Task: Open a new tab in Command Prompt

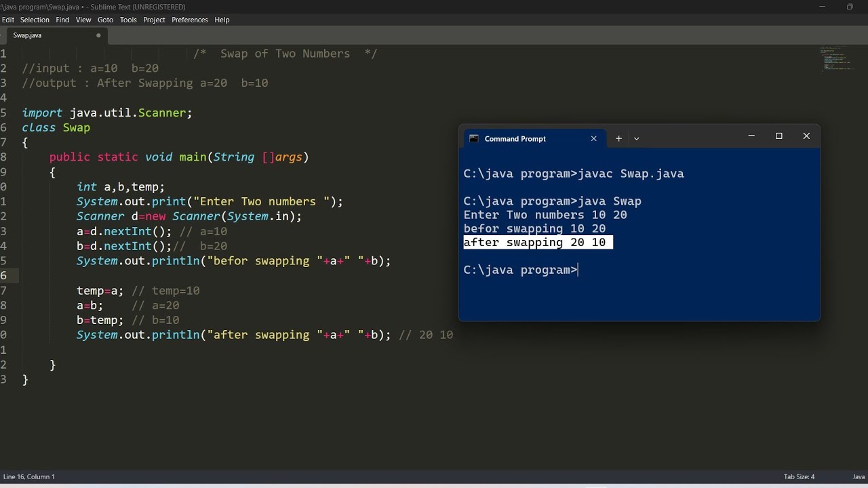Action: click(618, 138)
